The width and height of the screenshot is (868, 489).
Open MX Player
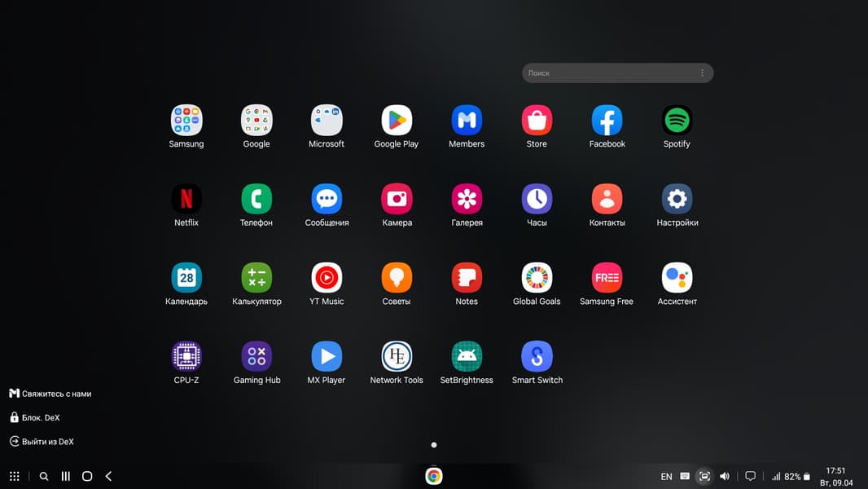coord(327,356)
